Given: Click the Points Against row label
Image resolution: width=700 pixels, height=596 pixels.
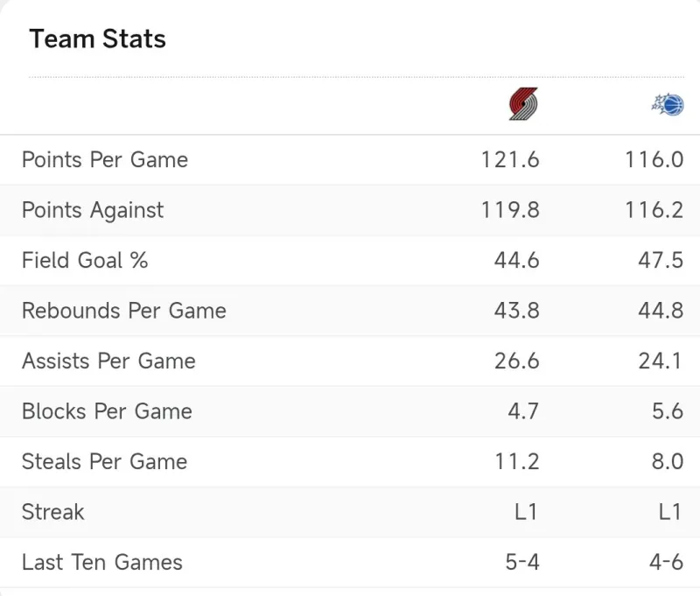Looking at the screenshot, I should point(93,210).
